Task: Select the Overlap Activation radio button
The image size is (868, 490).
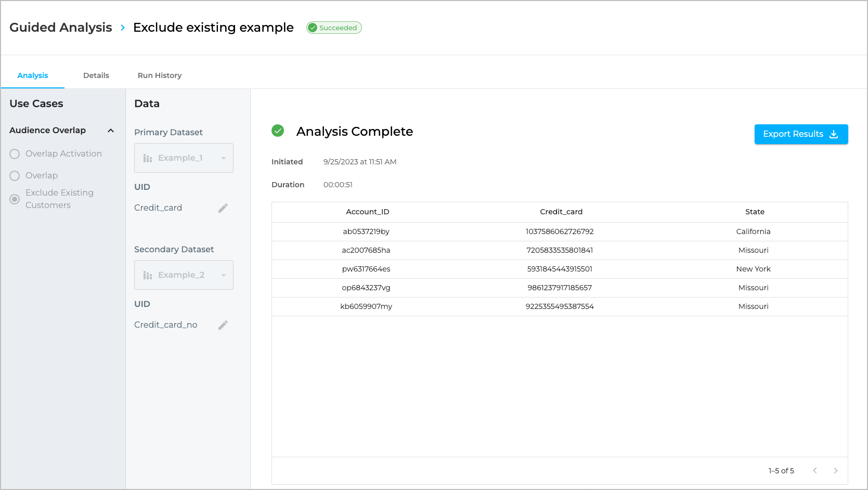Action: pyautogui.click(x=15, y=154)
